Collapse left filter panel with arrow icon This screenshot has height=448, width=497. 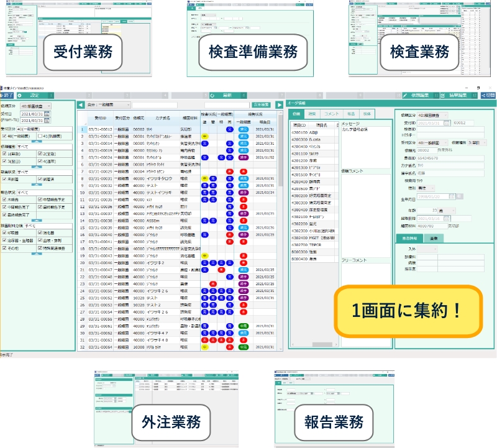80,106
